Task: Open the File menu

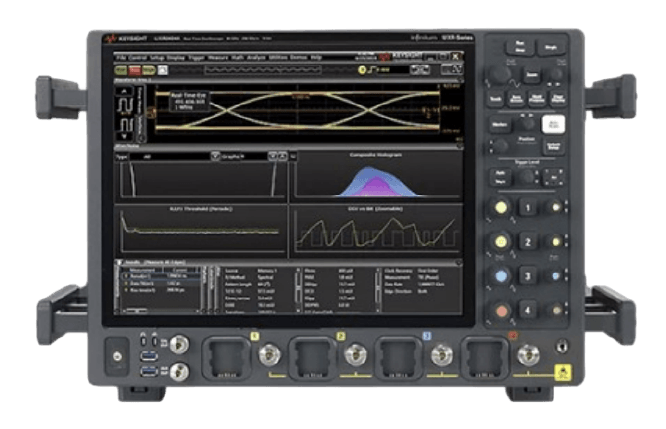Action: 121,57
